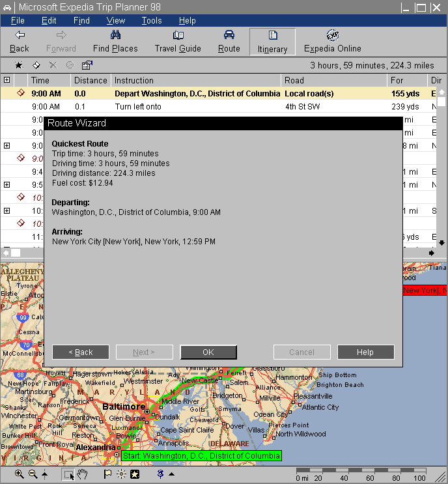Screen dimensions: 448x484
Task: Open the Edit menu
Action: click(49, 21)
